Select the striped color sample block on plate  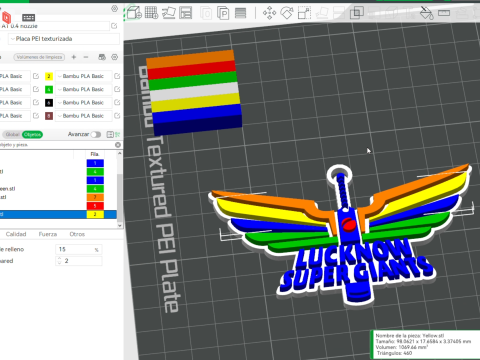point(194,92)
